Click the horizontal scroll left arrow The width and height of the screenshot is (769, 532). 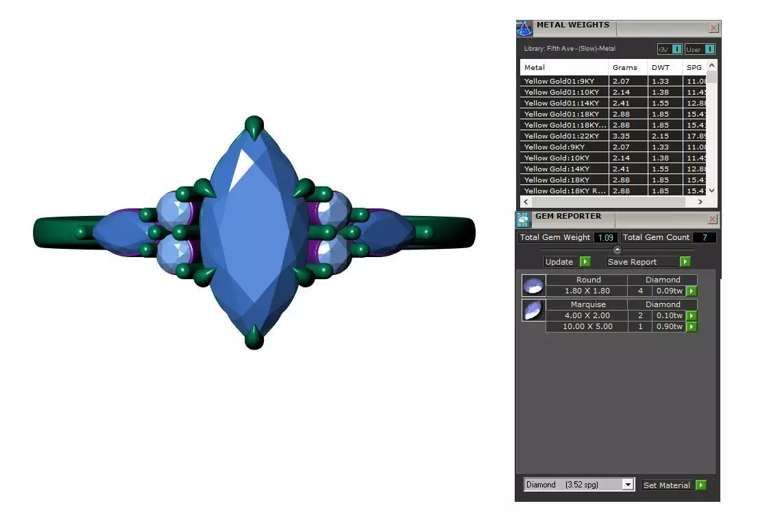point(526,202)
